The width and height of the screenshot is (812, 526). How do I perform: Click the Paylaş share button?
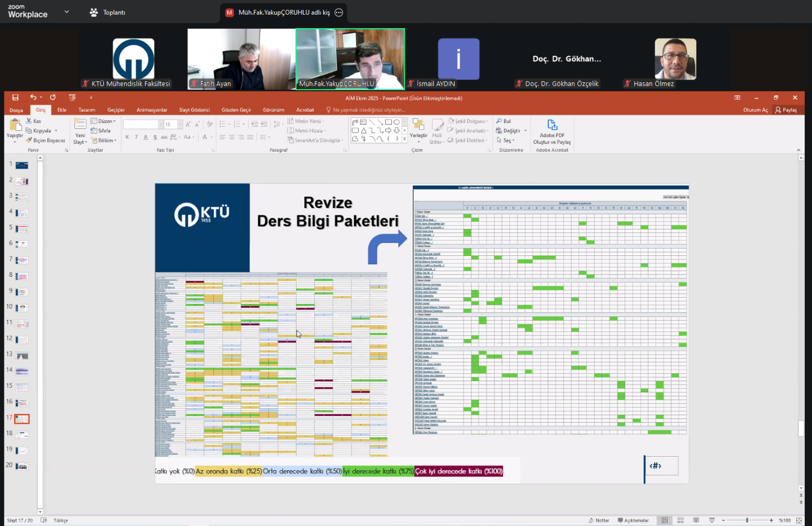786,110
